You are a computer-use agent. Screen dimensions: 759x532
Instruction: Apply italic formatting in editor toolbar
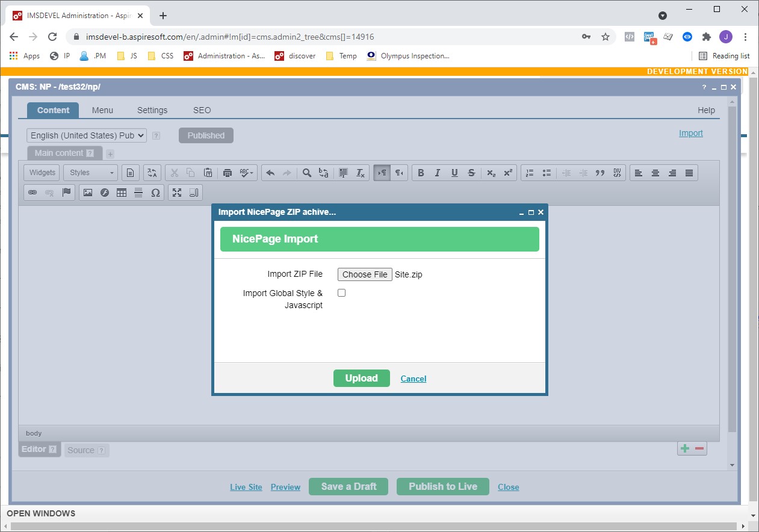438,173
